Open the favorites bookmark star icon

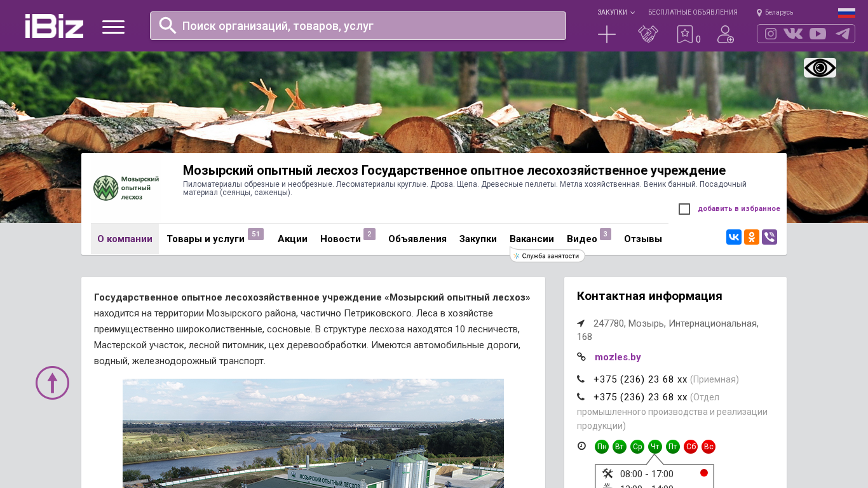pyautogui.click(x=685, y=34)
